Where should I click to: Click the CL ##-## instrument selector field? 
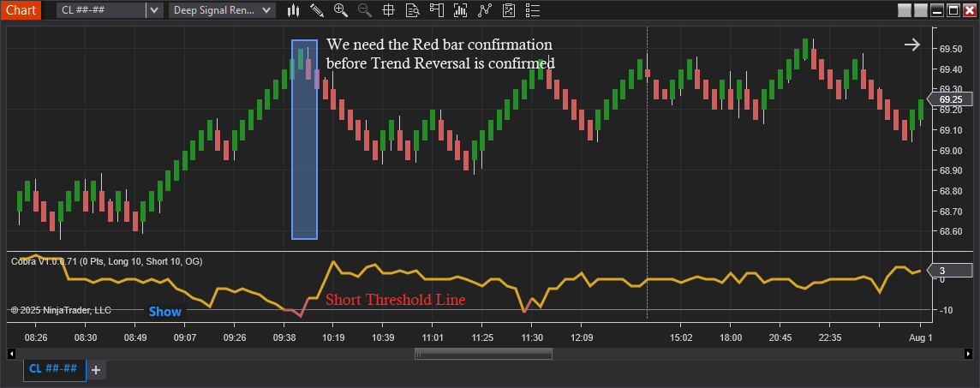pyautogui.click(x=101, y=10)
